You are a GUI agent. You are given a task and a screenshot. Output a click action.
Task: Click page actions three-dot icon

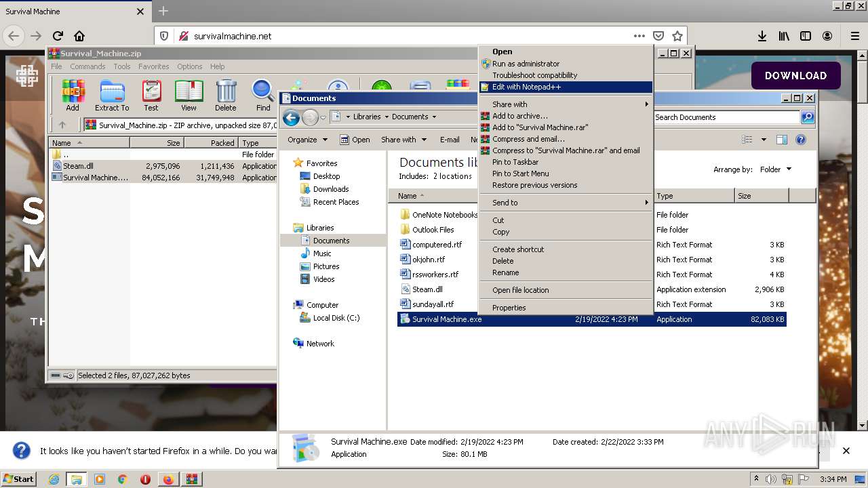pyautogui.click(x=639, y=36)
